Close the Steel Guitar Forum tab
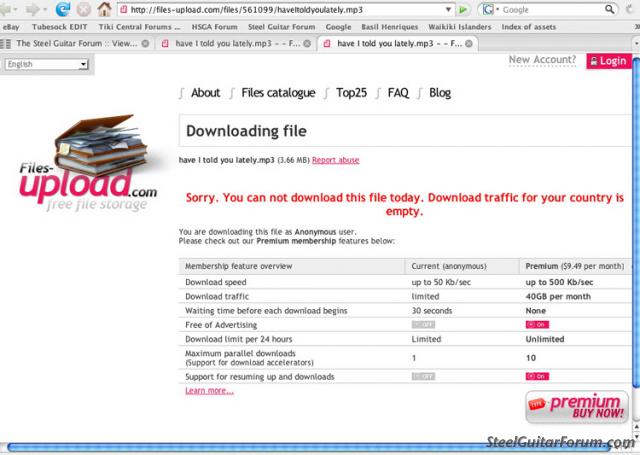This screenshot has width=640, height=455. coord(147,44)
